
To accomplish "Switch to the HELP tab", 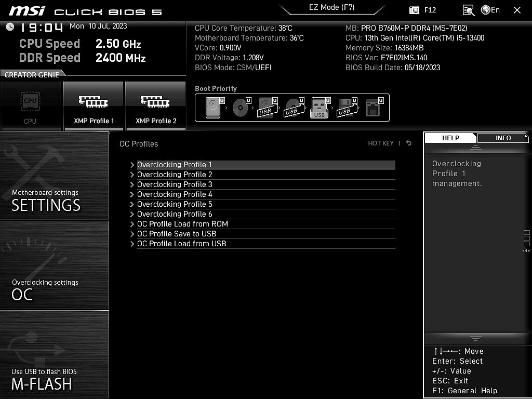I will click(x=450, y=138).
